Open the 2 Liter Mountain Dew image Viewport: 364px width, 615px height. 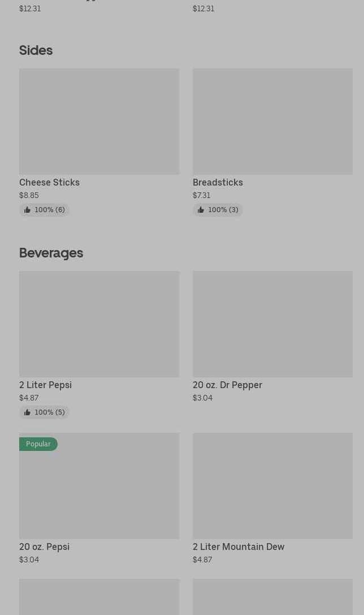tap(272, 485)
